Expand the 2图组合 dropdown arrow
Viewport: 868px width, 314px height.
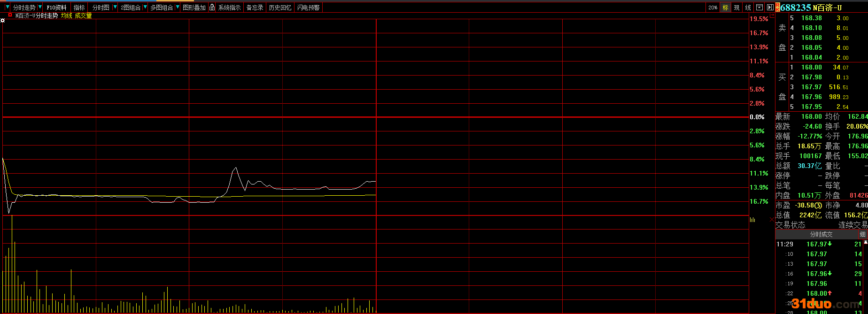145,8
